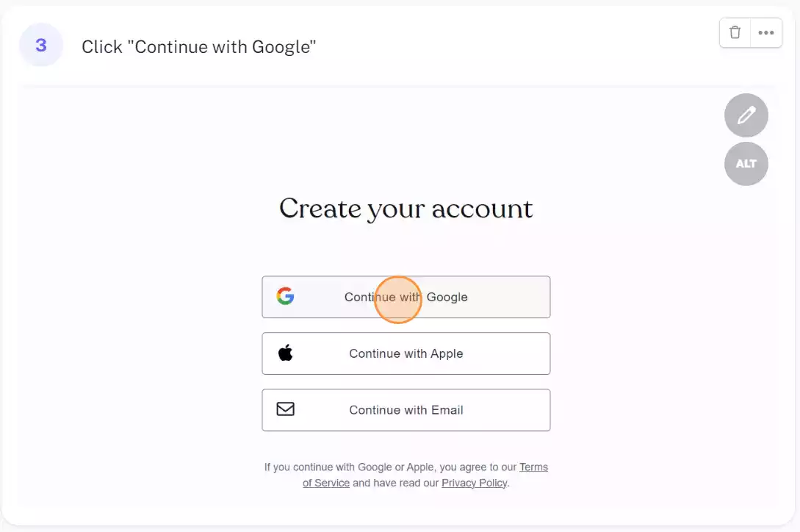Edit the screenshot using the pencil icon
This screenshot has width=800, height=532.
(x=746, y=115)
